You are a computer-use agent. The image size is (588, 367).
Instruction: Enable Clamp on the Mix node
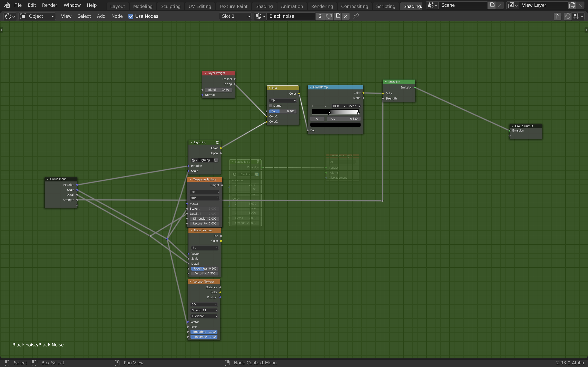coord(271,106)
